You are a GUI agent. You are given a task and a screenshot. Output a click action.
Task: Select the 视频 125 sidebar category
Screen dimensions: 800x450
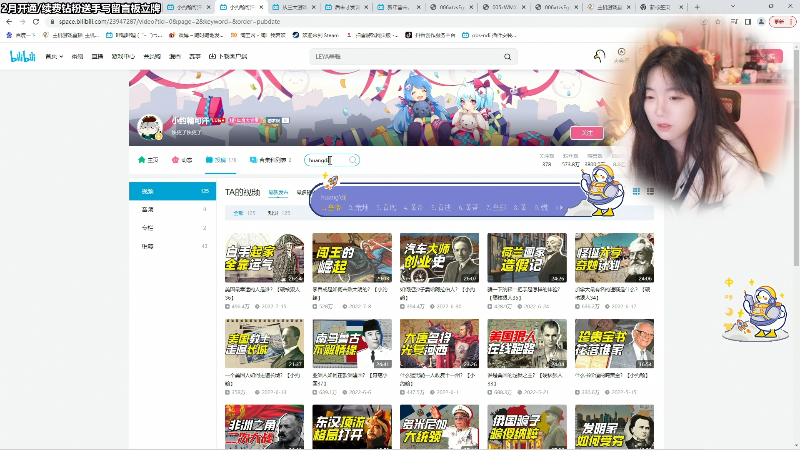(172, 191)
